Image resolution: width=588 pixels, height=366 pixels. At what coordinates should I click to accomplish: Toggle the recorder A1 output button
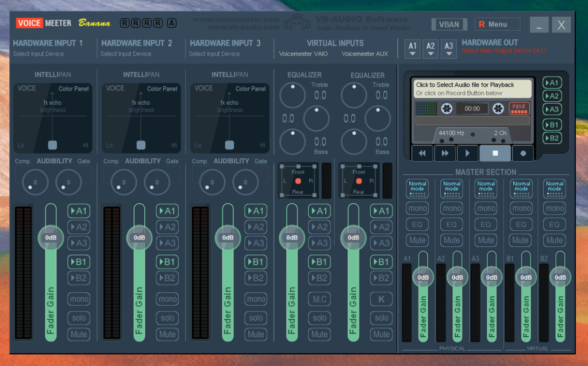point(552,83)
